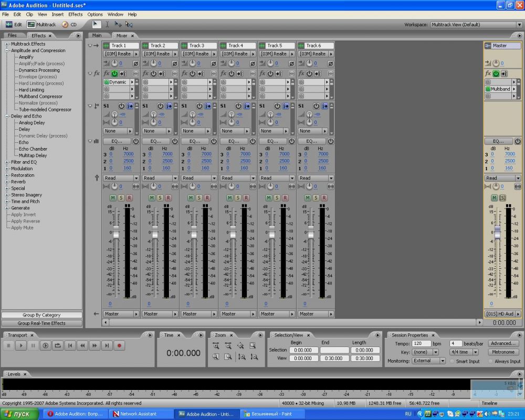Open the Key dropdown

pyautogui.click(x=425, y=352)
